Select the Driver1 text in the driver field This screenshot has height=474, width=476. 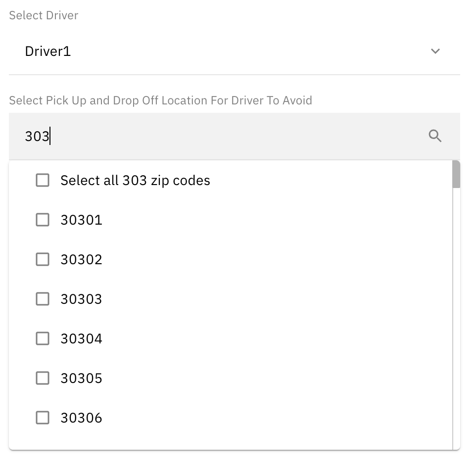[48, 51]
